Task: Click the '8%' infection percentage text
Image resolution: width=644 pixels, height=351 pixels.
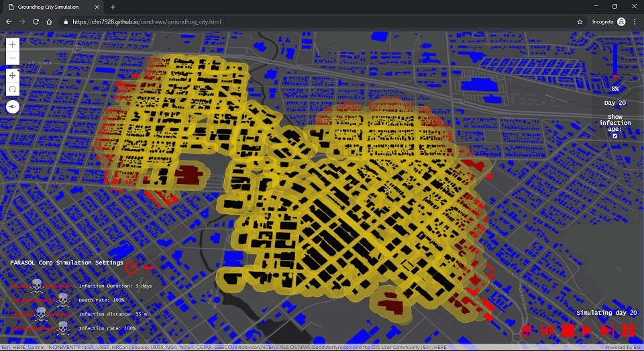Action: point(615,89)
